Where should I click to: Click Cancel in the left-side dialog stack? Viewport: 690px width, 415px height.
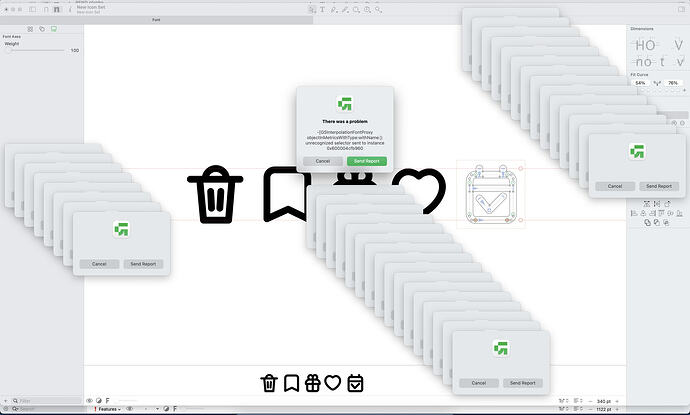point(99,264)
